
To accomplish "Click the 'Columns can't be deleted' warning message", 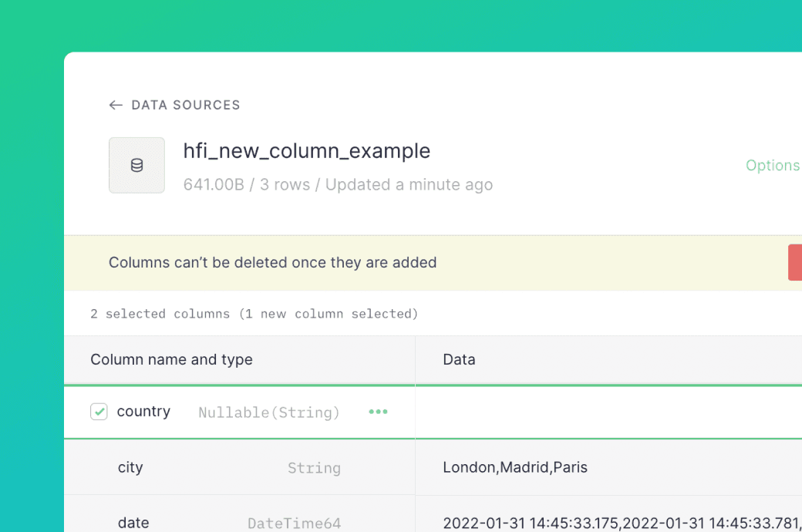I will click(x=272, y=262).
